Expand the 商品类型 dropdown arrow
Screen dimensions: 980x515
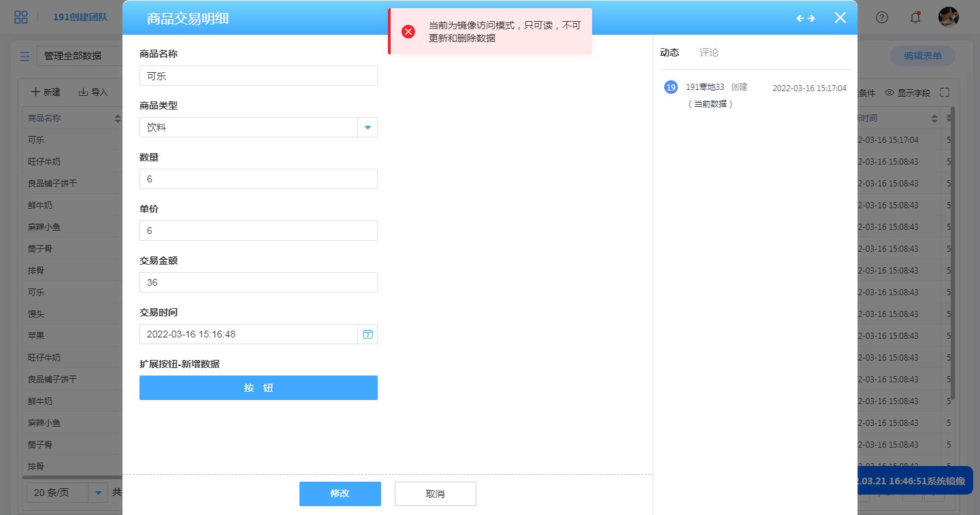point(367,127)
